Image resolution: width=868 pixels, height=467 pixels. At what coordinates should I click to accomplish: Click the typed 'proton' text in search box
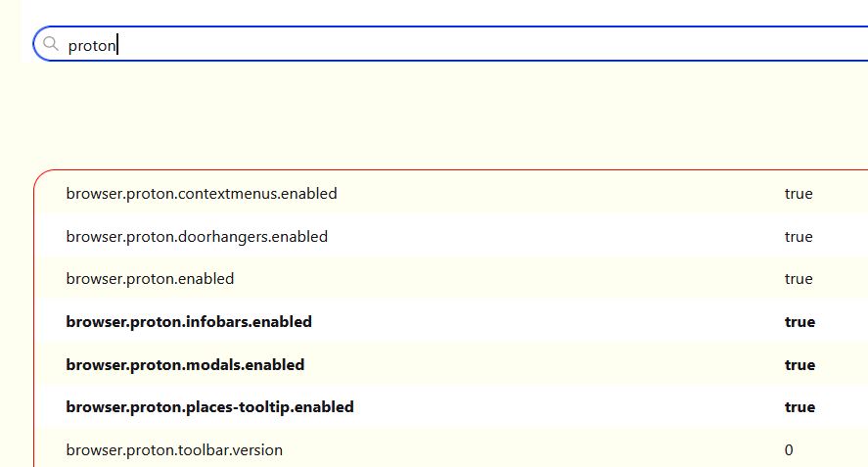point(92,45)
